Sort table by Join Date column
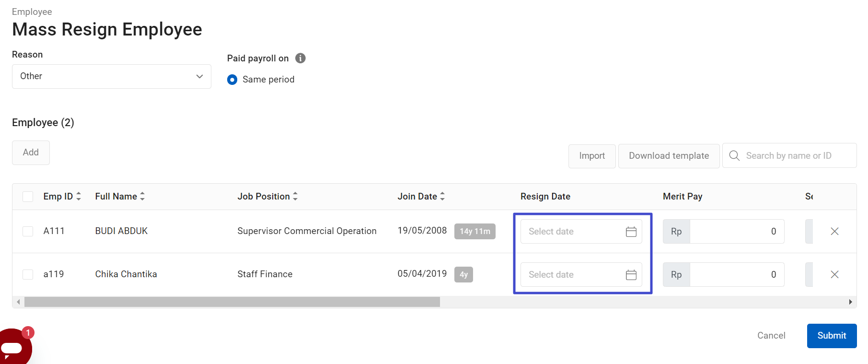 point(442,196)
